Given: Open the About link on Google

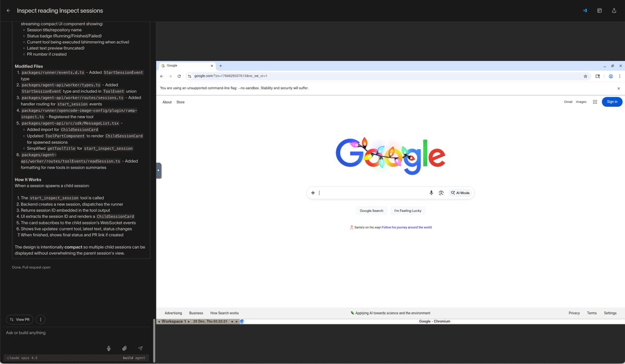Looking at the screenshot, I should pyautogui.click(x=167, y=102).
